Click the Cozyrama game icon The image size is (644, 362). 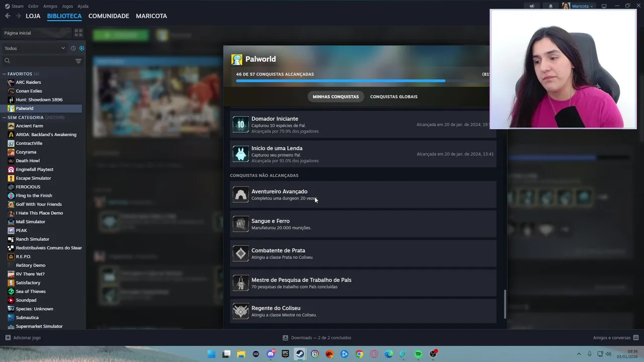[11, 152]
